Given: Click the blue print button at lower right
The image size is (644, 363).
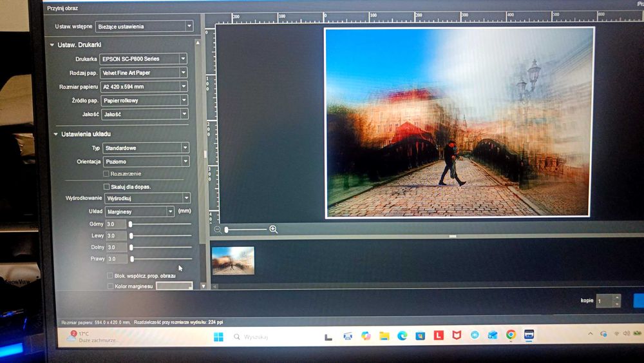Looking at the screenshot, I should coord(639,300).
